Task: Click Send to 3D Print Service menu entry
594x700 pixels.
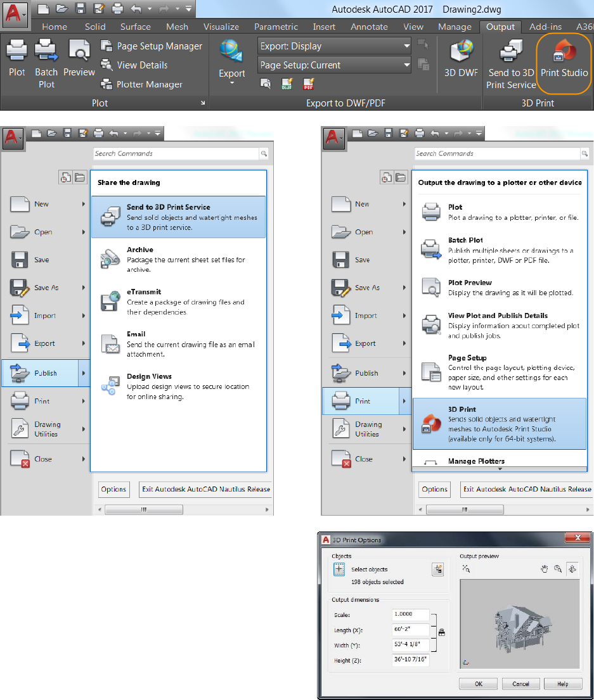Action: click(x=179, y=217)
